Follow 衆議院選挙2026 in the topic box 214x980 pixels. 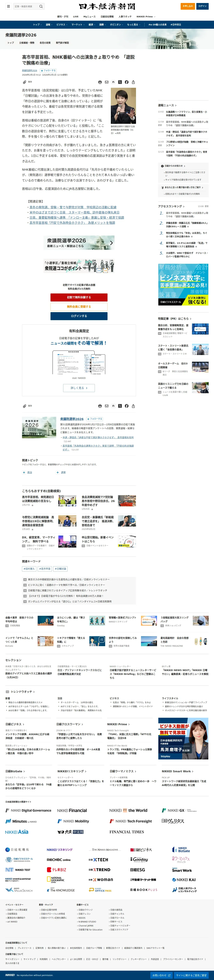(x=94, y=419)
